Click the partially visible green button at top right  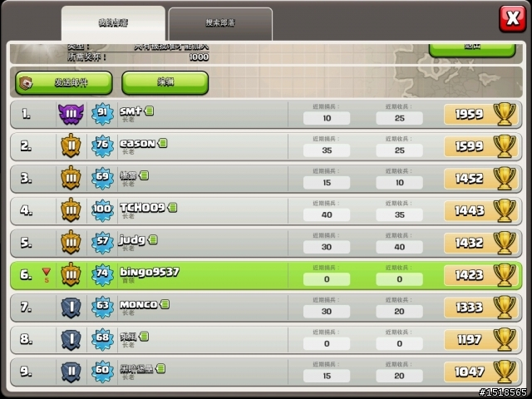pos(472,50)
